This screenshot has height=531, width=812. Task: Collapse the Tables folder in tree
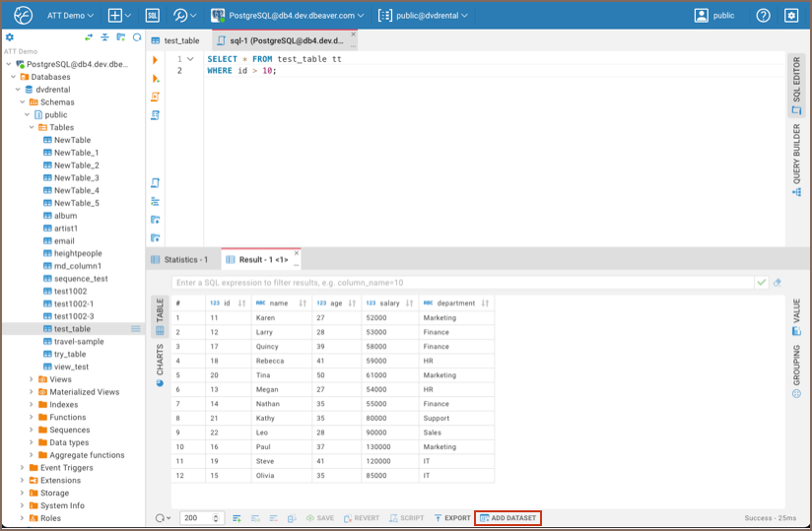[32, 127]
